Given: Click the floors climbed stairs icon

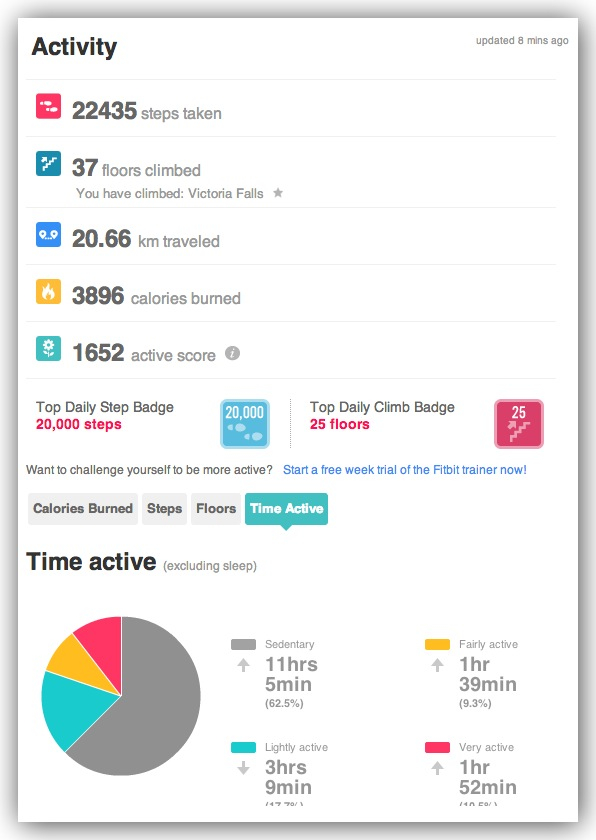Looking at the screenshot, I should tap(48, 163).
